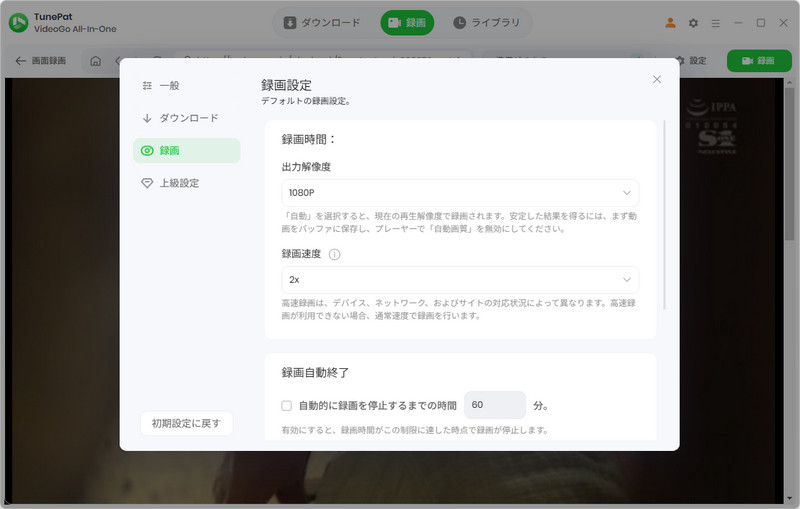
Task: Click the 録画設定 heading text
Action: pyautogui.click(x=286, y=85)
